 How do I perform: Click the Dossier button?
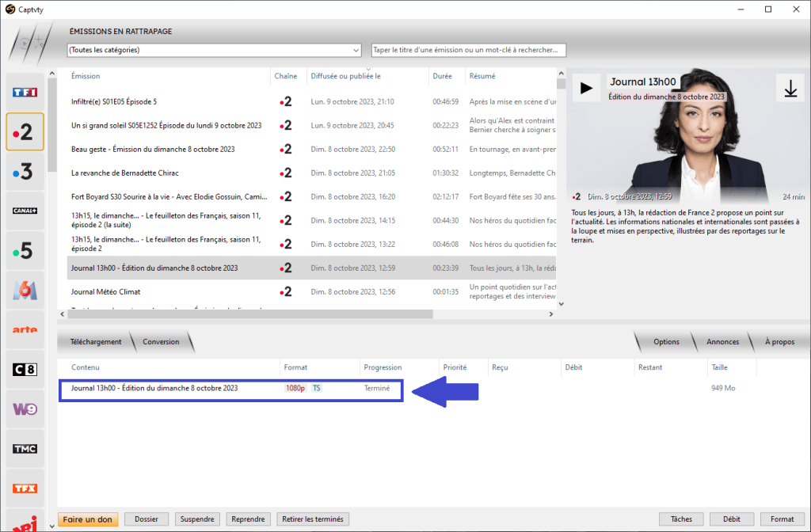(147, 519)
